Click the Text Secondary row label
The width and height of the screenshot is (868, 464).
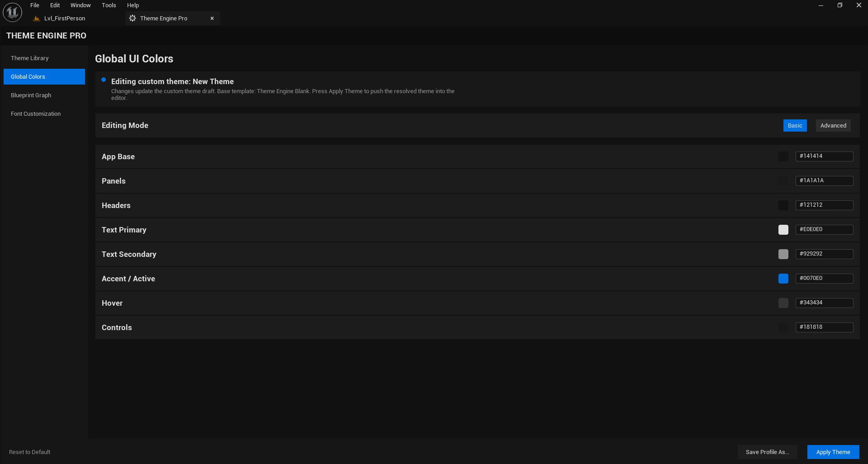tap(129, 254)
